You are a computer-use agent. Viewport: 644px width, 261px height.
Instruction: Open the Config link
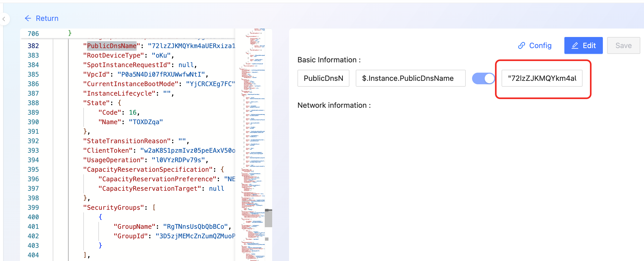(x=535, y=45)
